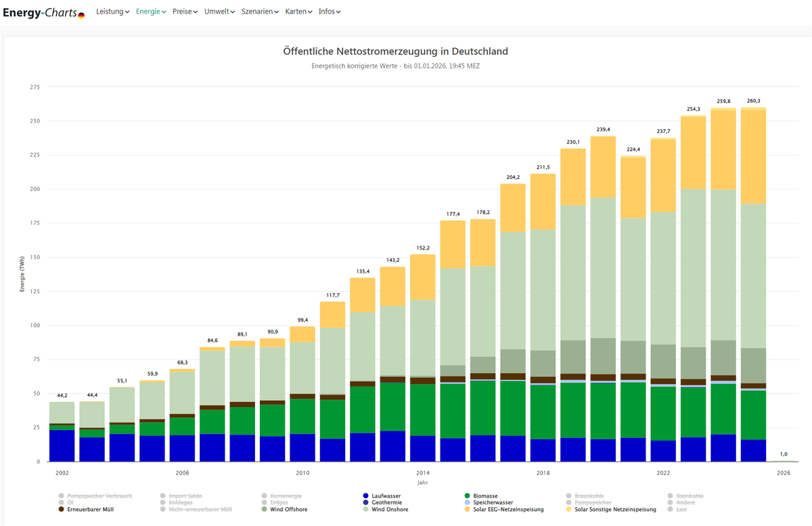Show Import Saldo series via legend
This screenshot has height=526, width=812.
pos(181,496)
